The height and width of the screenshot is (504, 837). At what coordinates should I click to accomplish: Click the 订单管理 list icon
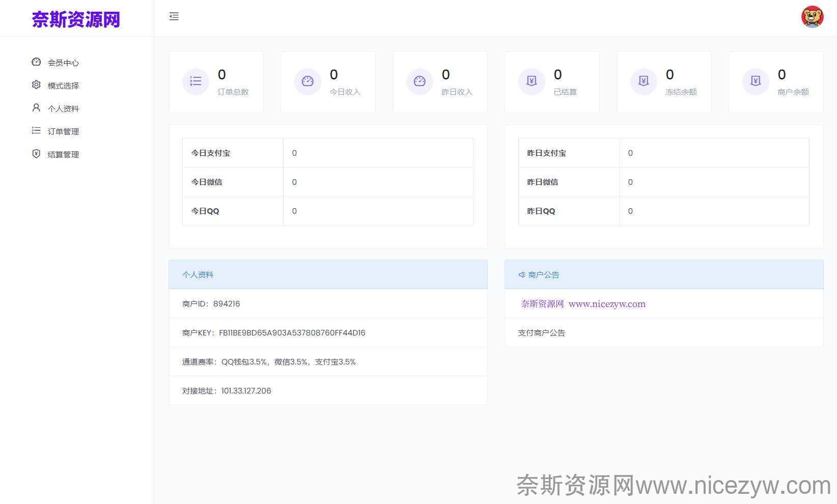tap(36, 131)
